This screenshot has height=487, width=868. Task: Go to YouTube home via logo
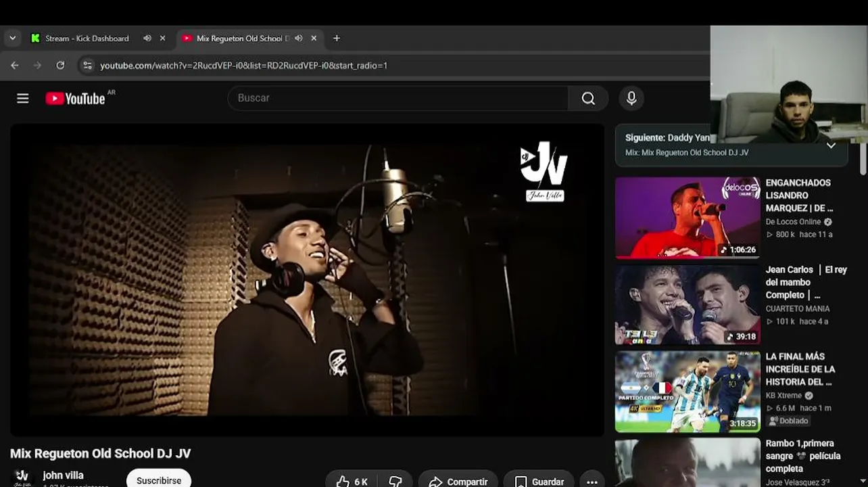pyautogui.click(x=75, y=99)
